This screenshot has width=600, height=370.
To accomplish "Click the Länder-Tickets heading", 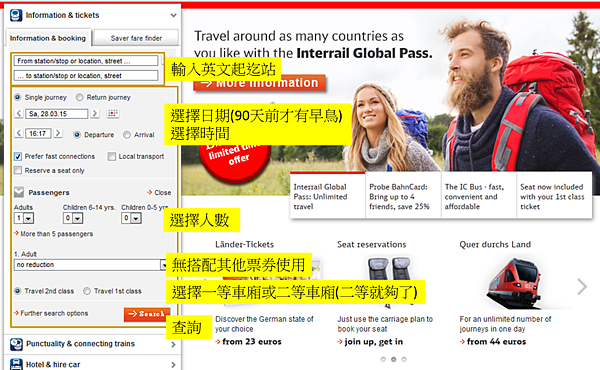I will [245, 244].
